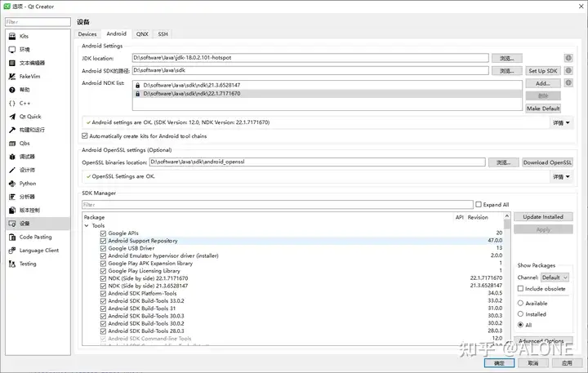Screen dimensions: 588x373
Task: Open the 设计师 pencil icon
Action: [x=12, y=171]
